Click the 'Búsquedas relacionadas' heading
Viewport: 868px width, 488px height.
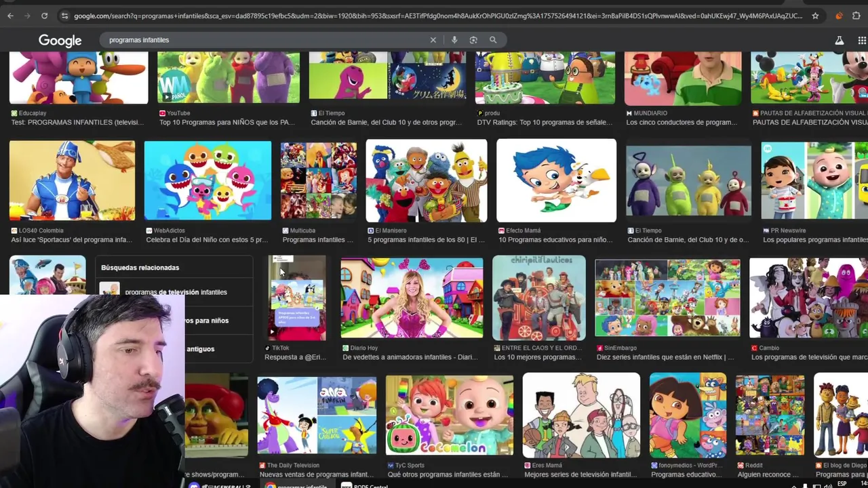(x=140, y=268)
